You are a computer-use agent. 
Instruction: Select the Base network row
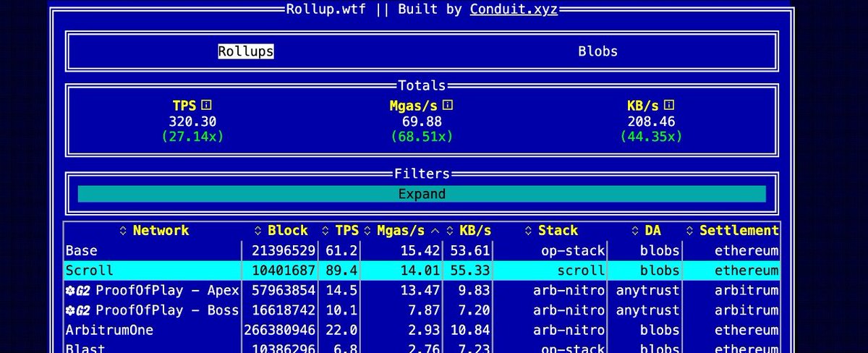[x=422, y=251]
